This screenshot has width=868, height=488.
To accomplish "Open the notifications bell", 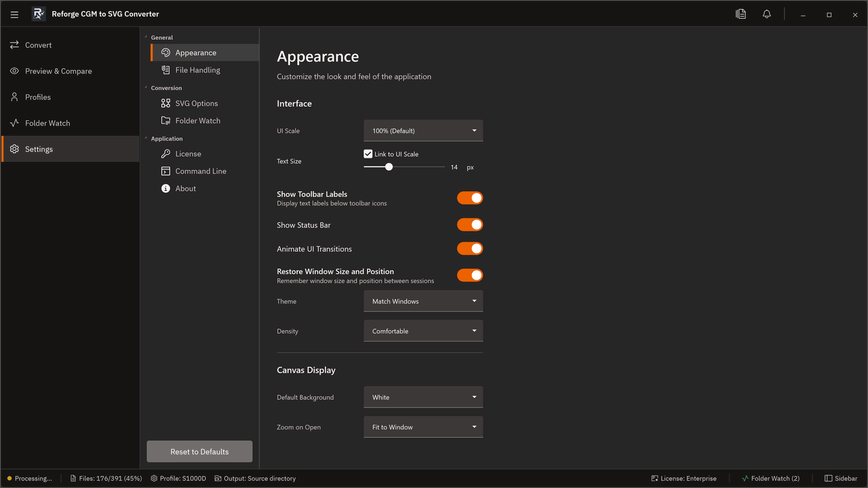I will point(767,14).
